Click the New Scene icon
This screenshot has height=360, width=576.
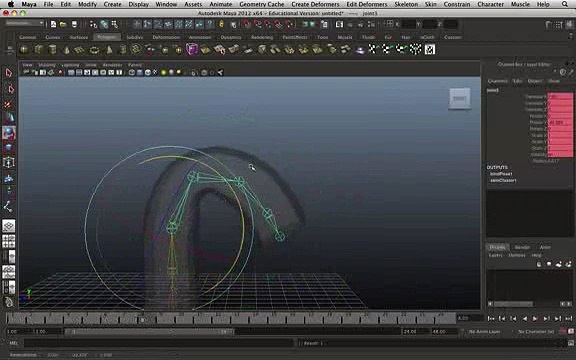pyautogui.click(x=54, y=24)
